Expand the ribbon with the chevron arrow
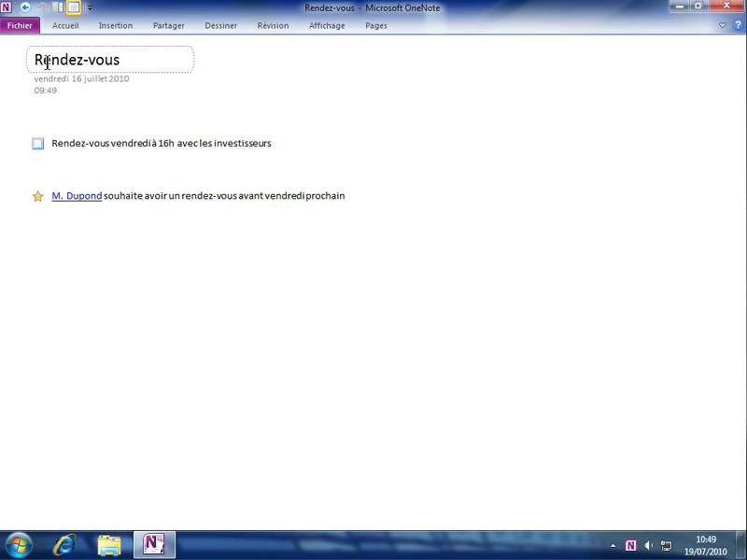This screenshot has width=747, height=560. click(x=723, y=25)
